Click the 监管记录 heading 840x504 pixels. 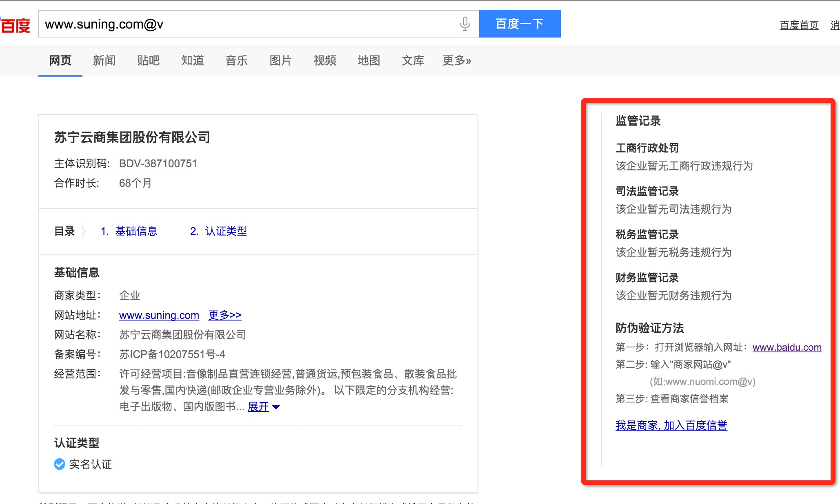(638, 121)
